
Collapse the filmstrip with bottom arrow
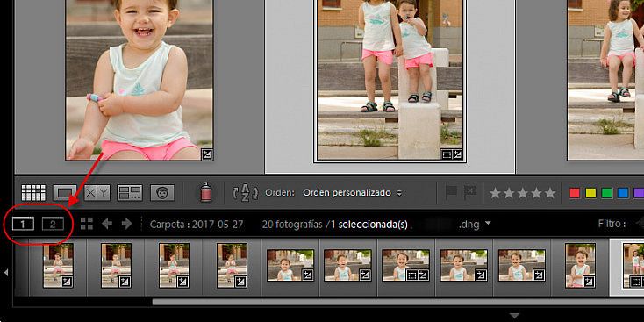[x=515, y=316]
